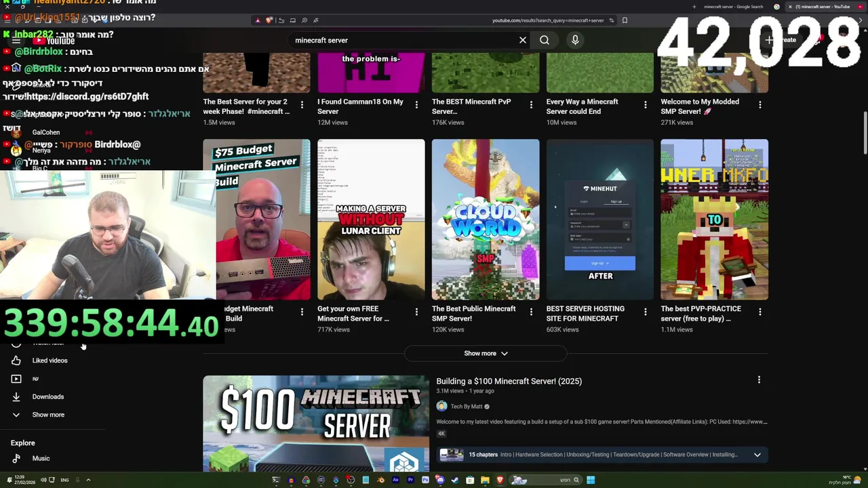Show hidden system tray icons chevron
The width and height of the screenshot is (868, 488).
[88, 480]
